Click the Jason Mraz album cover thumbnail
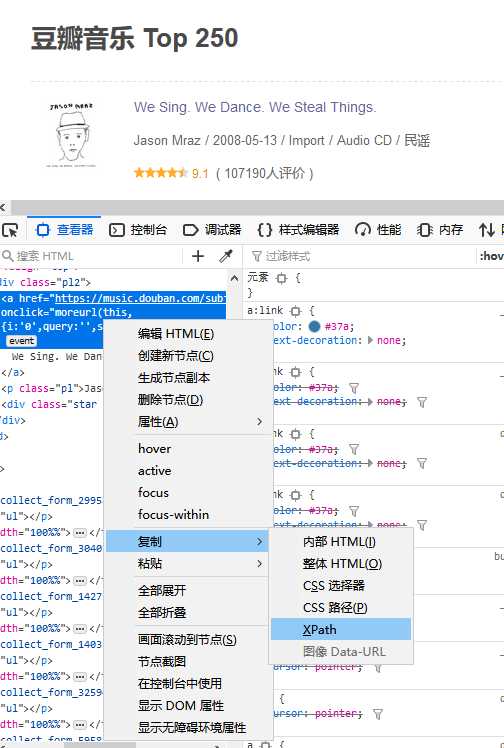The image size is (504, 748). [x=72, y=135]
